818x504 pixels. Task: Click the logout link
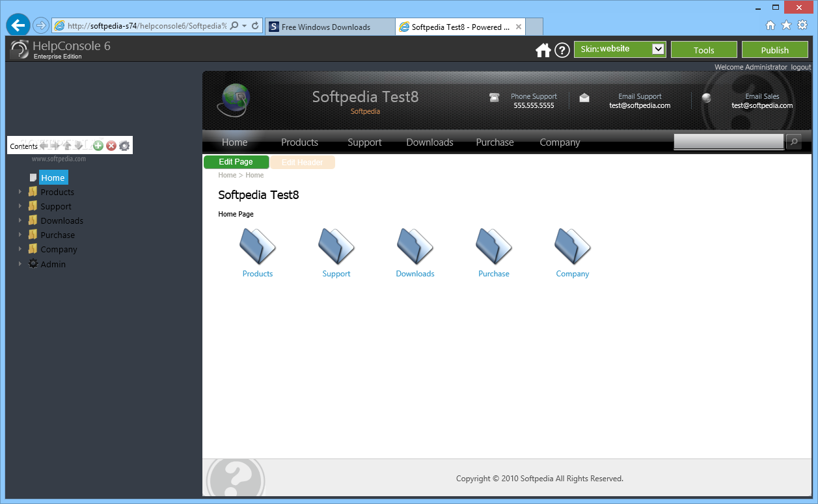tap(801, 67)
